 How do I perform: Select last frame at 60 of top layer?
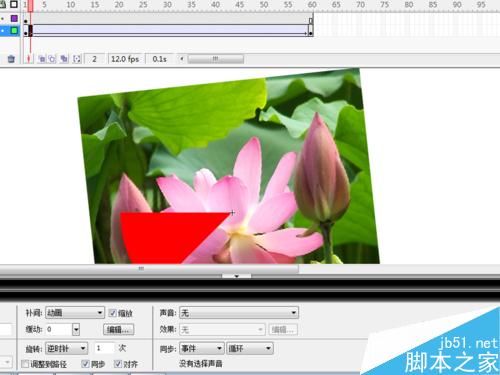point(311,20)
